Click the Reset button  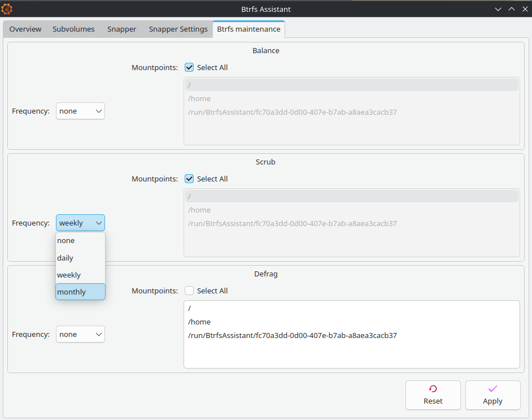point(433,395)
